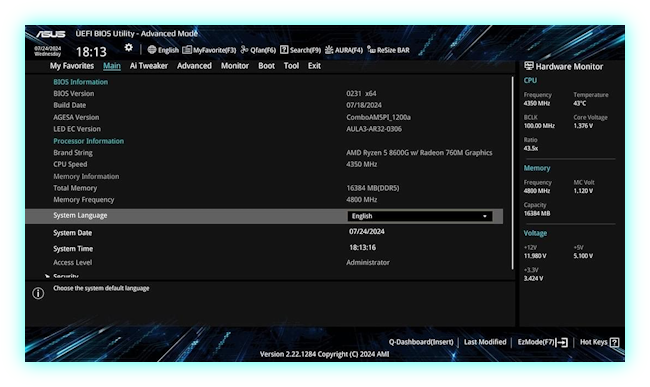Viewport: 650px width, 387px height.
Task: Open Qfan(F6) fan control icon
Action: (244, 50)
